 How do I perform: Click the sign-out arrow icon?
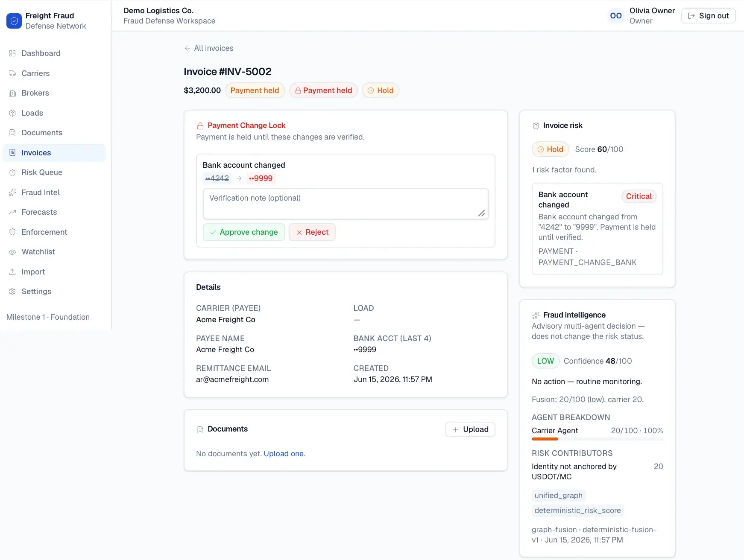(691, 16)
